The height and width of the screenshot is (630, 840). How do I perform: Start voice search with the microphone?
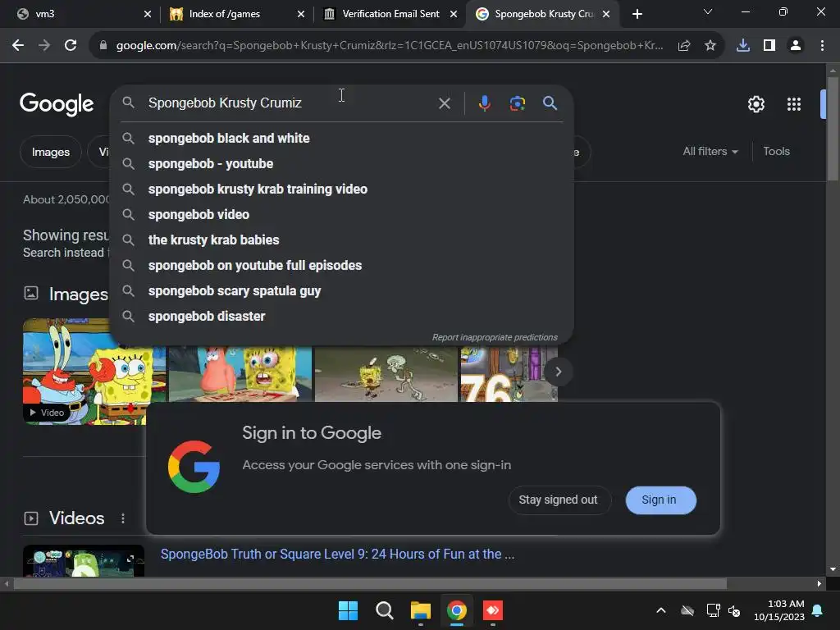pyautogui.click(x=484, y=103)
